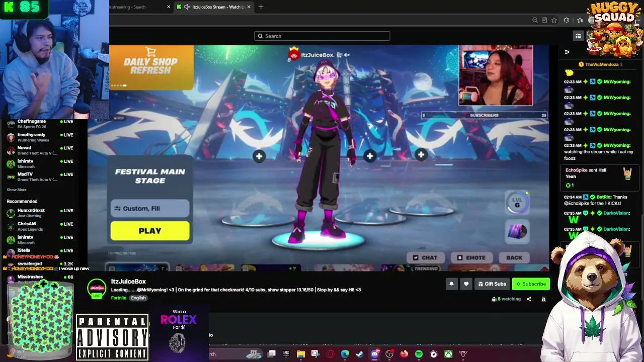Share the stream using the share icon

pos(529,299)
